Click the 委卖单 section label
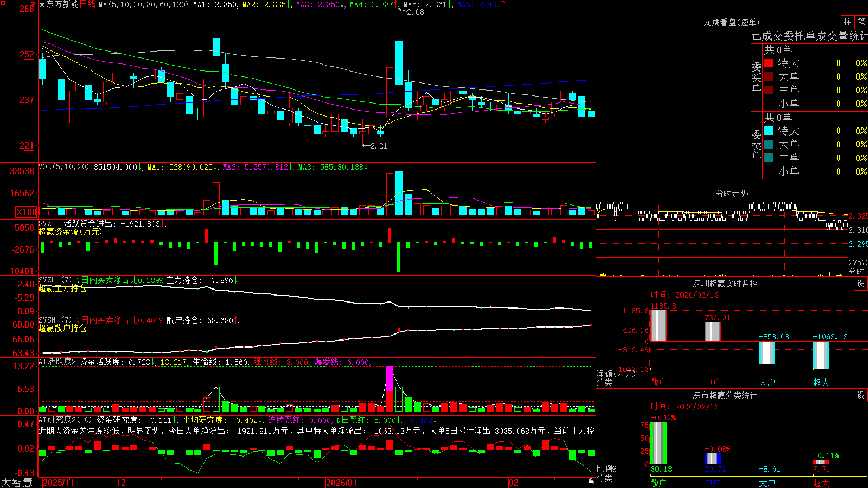The height and width of the screenshot is (488, 868). [x=756, y=145]
